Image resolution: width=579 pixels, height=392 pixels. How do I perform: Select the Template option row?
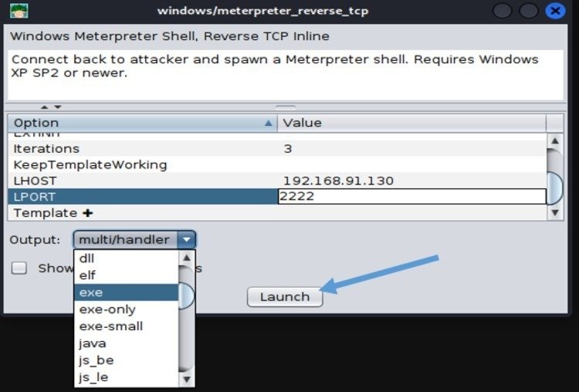pyautogui.click(x=277, y=213)
